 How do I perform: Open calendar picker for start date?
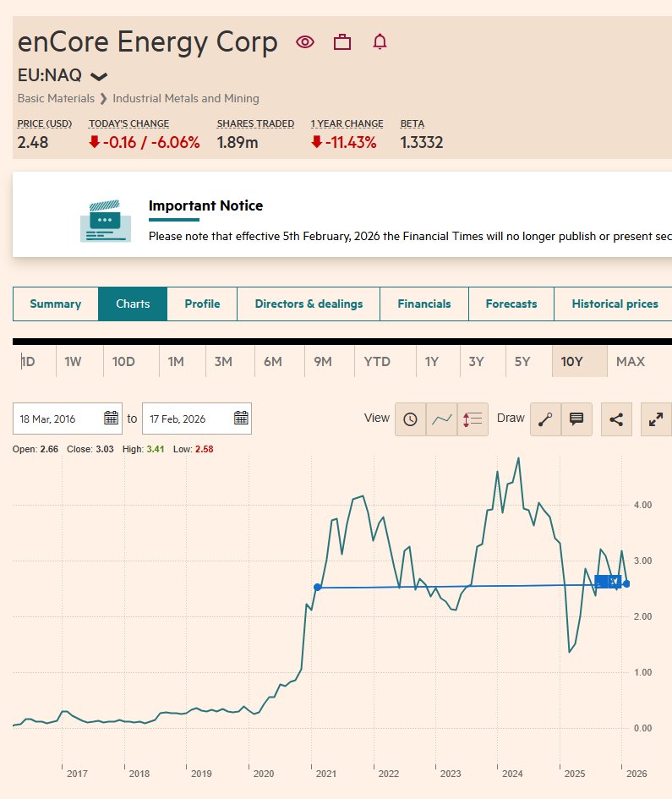coord(111,419)
